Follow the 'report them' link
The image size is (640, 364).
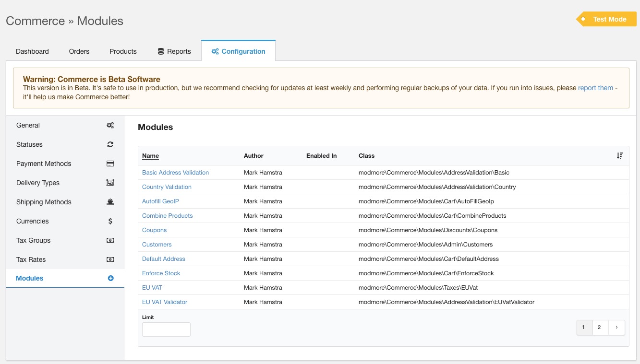(x=595, y=88)
